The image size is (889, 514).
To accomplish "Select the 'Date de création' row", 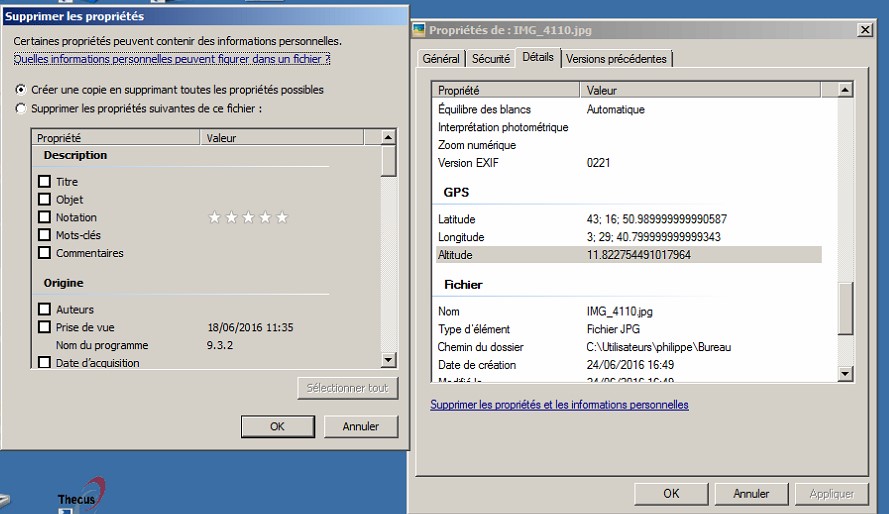I will 629,364.
